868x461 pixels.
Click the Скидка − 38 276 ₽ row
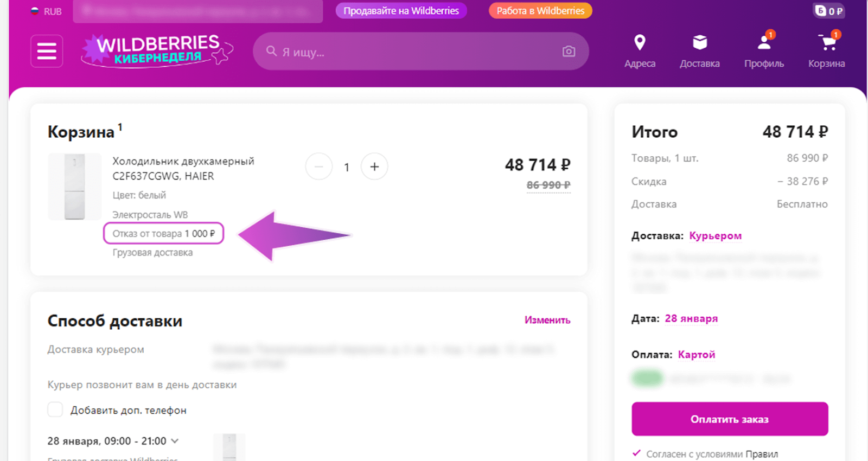tap(730, 181)
